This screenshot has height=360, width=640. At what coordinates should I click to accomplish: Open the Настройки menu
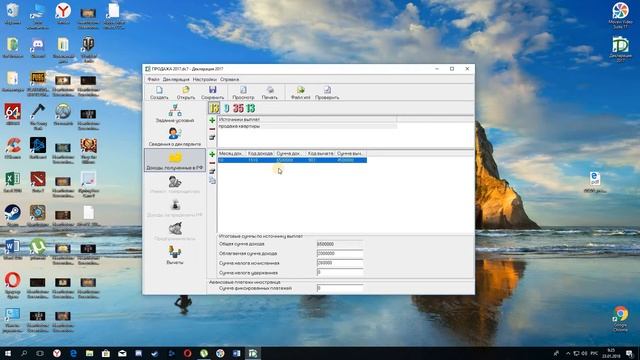[x=204, y=79]
